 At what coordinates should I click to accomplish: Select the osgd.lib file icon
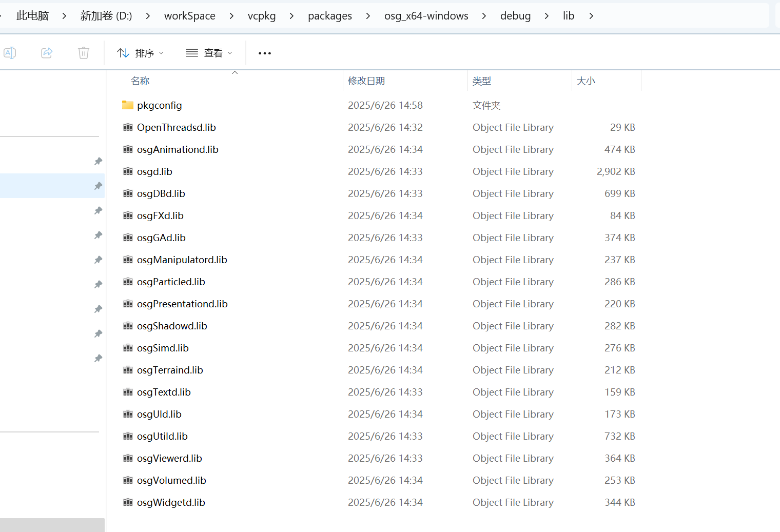pos(128,171)
